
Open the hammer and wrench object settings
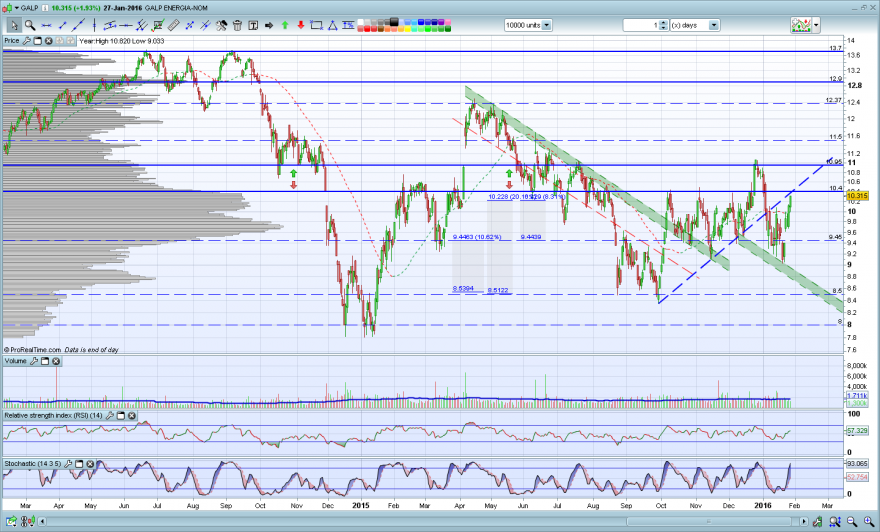click(222, 25)
